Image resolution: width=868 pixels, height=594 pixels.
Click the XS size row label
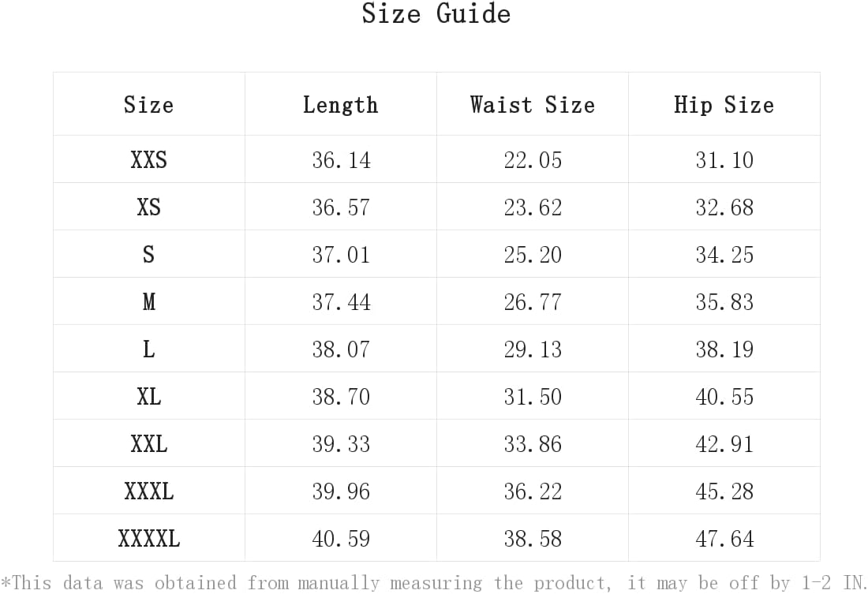point(149,207)
